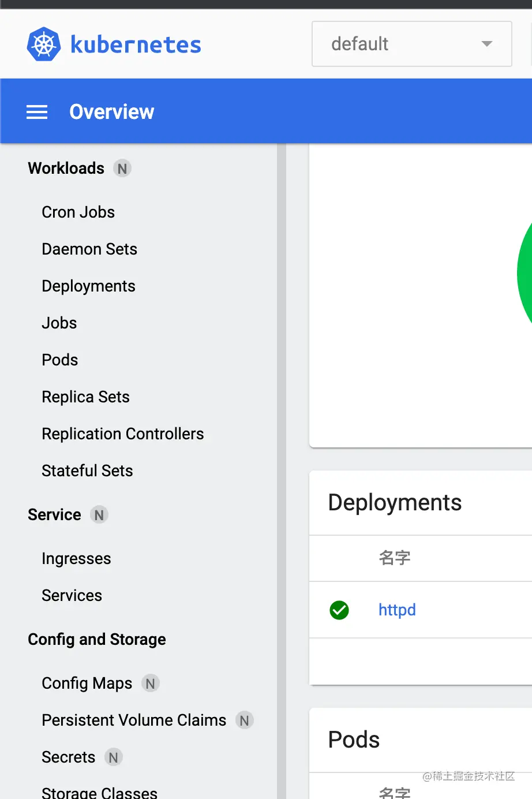Open Ingresses under Service
The image size is (532, 799).
[76, 559]
